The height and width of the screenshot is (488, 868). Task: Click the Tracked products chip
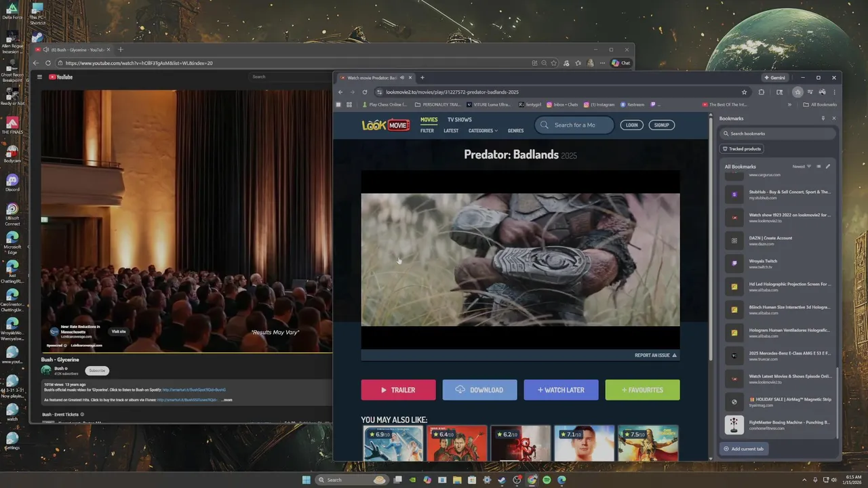pyautogui.click(x=741, y=148)
